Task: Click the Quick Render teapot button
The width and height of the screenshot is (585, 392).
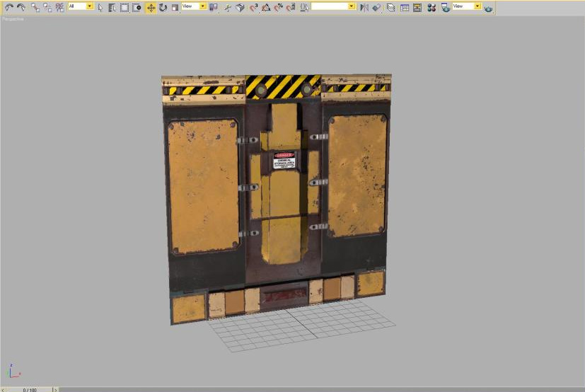Action: [489, 7]
